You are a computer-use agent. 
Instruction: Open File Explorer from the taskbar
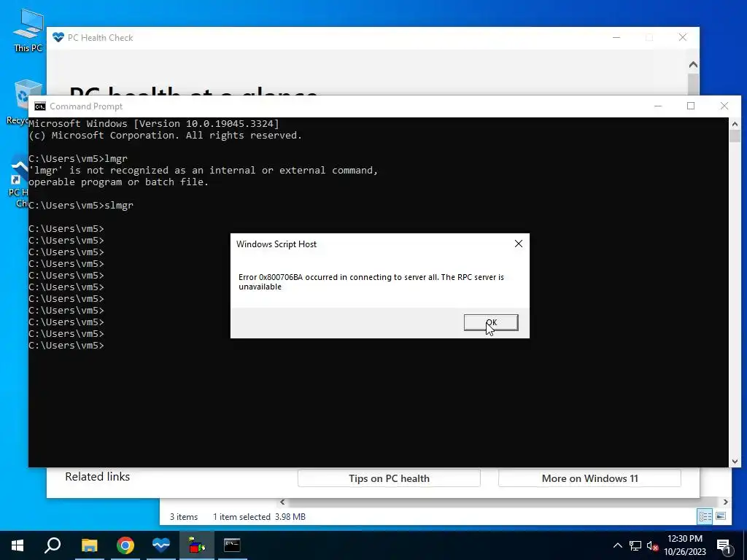[x=89, y=545]
